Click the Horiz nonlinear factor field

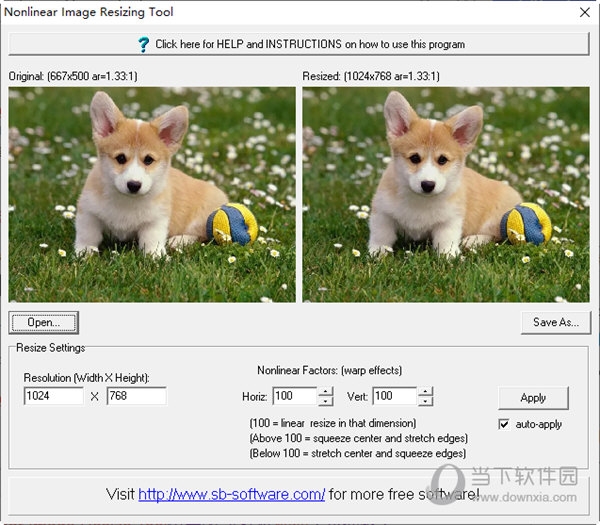pos(295,396)
